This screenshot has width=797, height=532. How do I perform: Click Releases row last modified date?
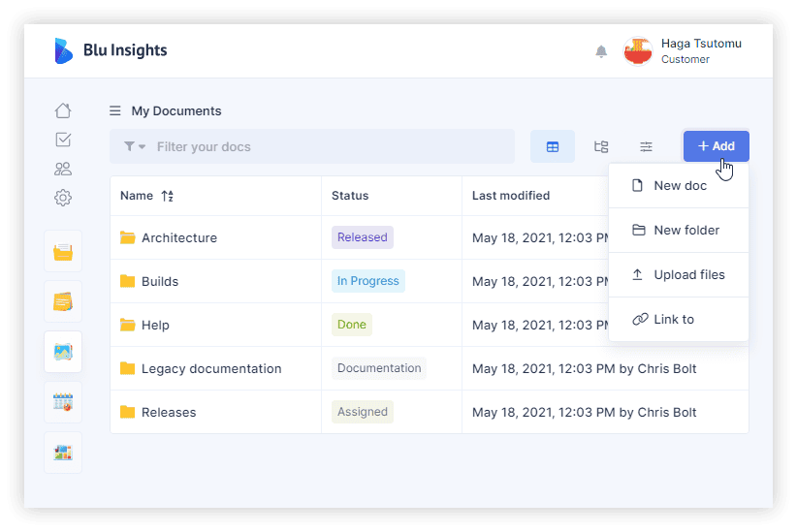pyautogui.click(x=584, y=413)
